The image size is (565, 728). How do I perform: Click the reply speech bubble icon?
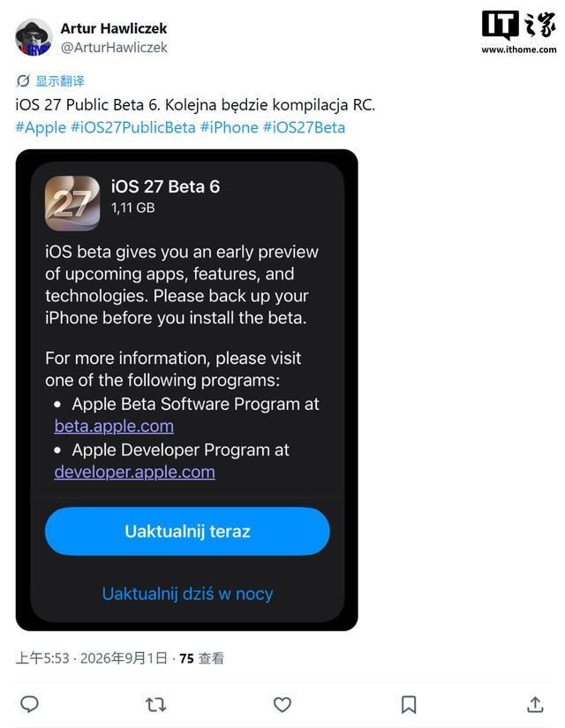[30, 704]
